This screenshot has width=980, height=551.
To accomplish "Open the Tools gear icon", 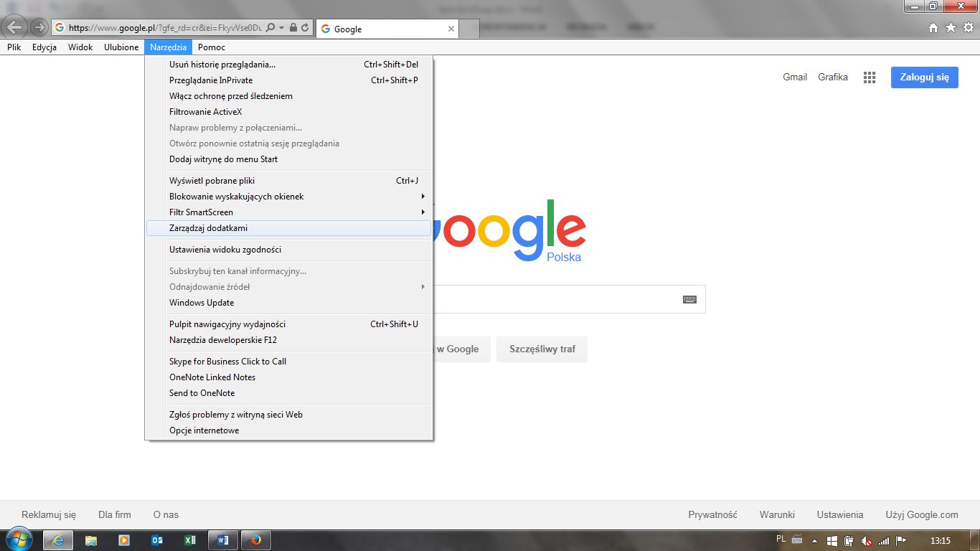I will tap(968, 28).
